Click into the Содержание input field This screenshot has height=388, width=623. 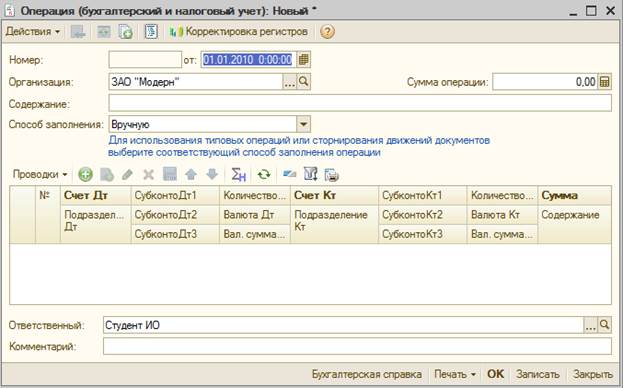click(x=360, y=103)
